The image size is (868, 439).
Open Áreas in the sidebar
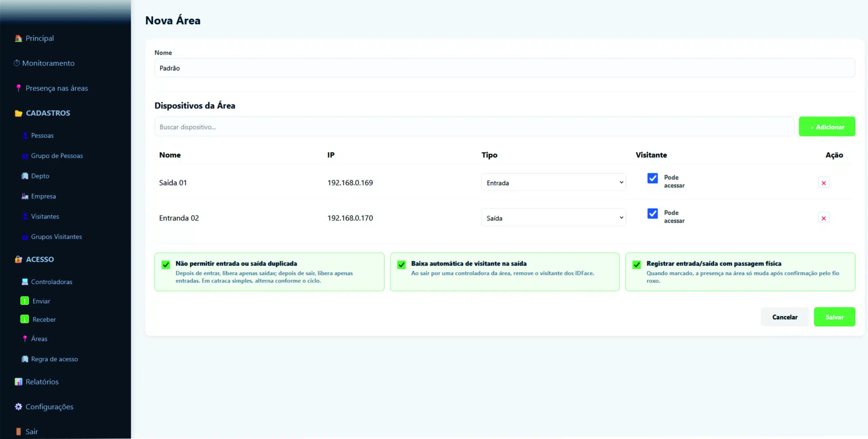(39, 339)
